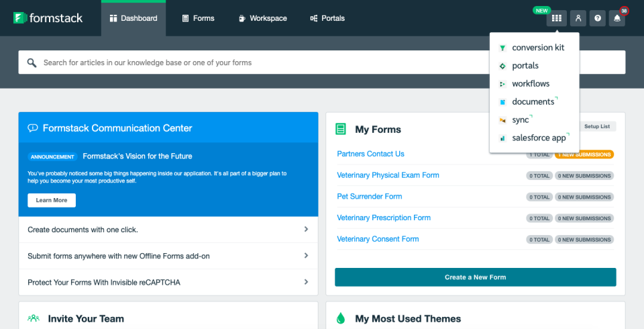The height and width of the screenshot is (329, 644).
Task: Click the Formstack logo
Action: (48, 18)
